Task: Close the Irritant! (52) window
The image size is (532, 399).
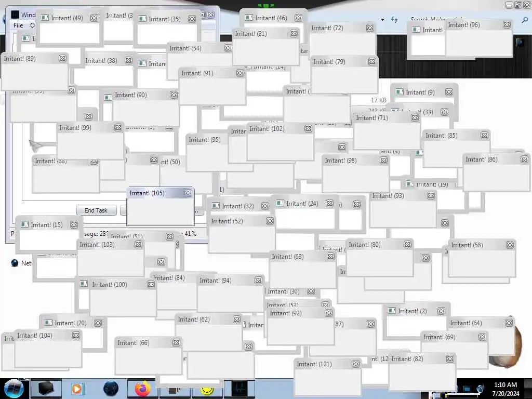Action: click(270, 221)
